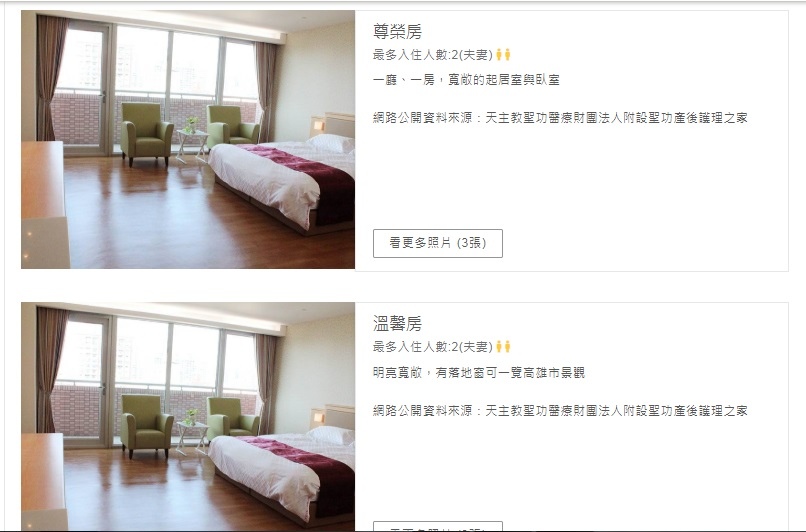This screenshot has height=532, width=806.
Task: Select the 尊榮房 max occupancy text
Action: [433, 55]
